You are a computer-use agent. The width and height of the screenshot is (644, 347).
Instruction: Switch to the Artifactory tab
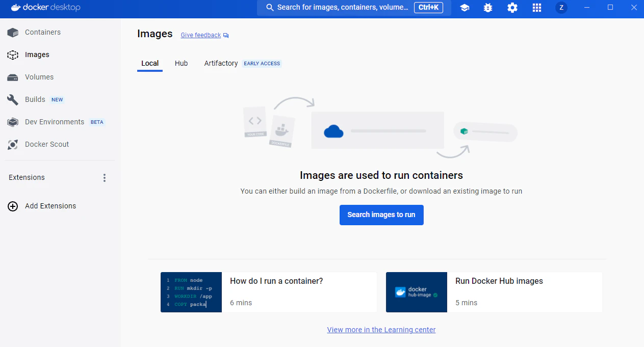tap(221, 63)
